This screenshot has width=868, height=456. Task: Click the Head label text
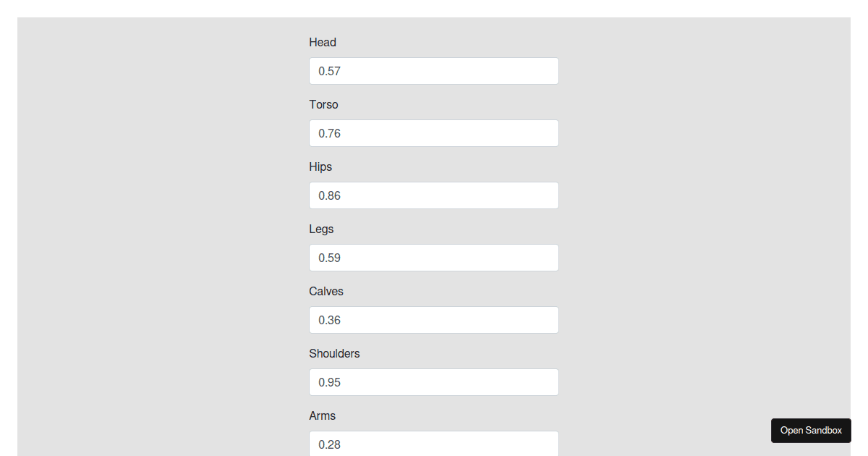(x=323, y=43)
